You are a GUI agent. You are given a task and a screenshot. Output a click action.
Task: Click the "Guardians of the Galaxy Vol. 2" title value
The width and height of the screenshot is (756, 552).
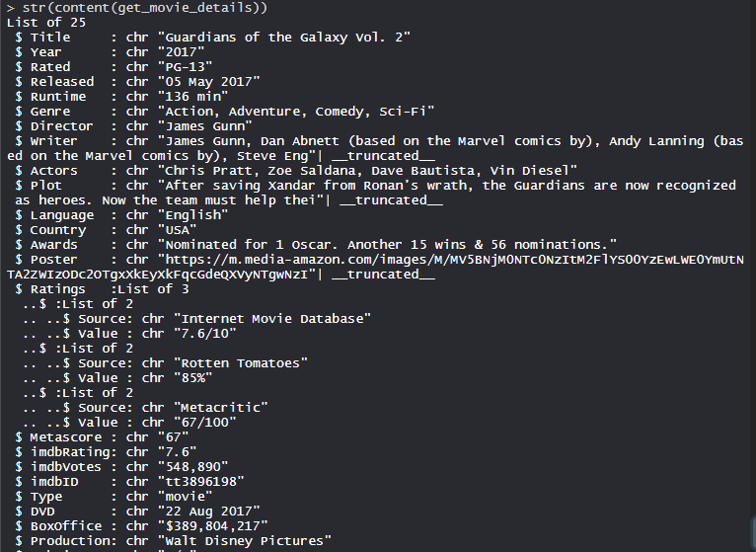[x=283, y=38]
